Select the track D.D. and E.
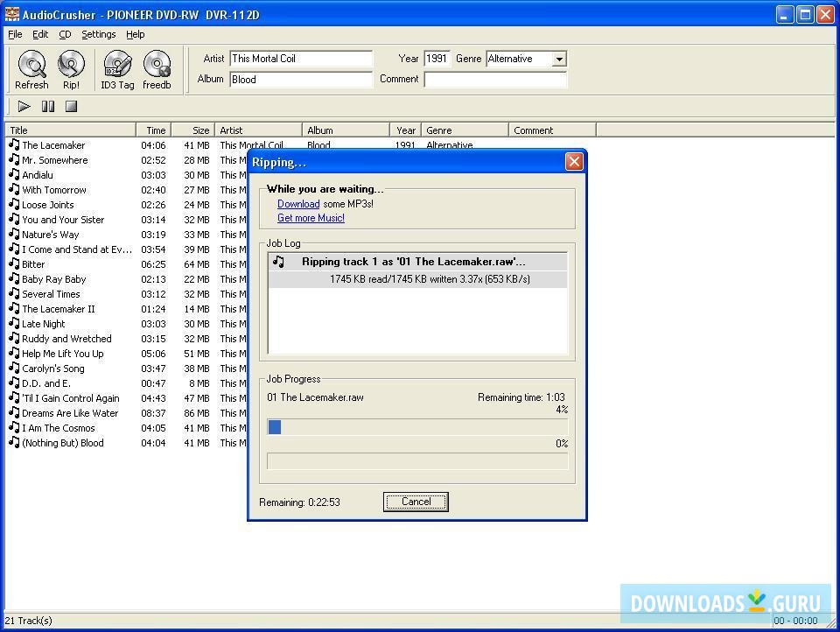Viewport: 840px width, 632px height. click(46, 383)
